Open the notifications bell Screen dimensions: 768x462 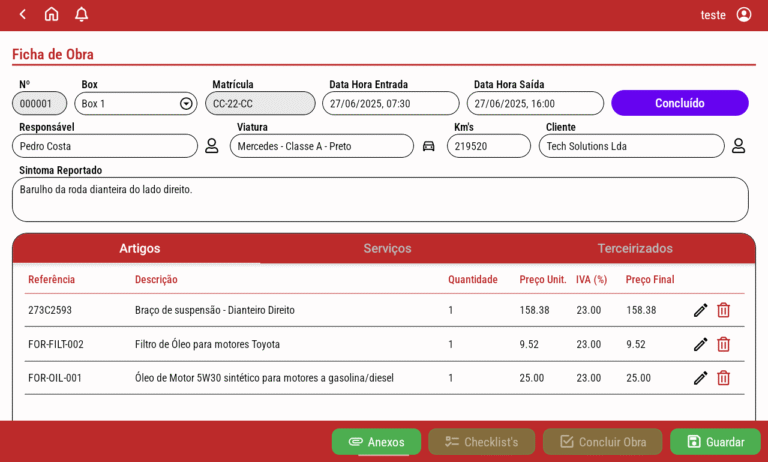[x=82, y=14]
